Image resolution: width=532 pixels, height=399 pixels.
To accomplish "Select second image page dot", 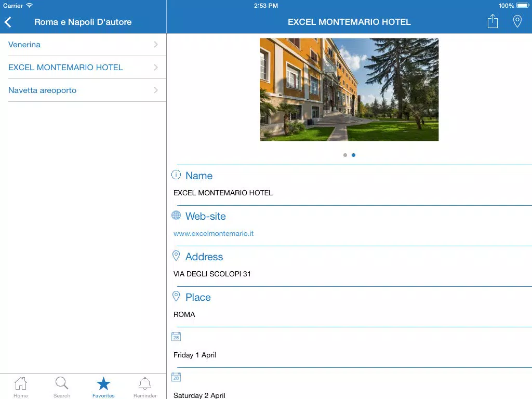I will click(x=353, y=155).
